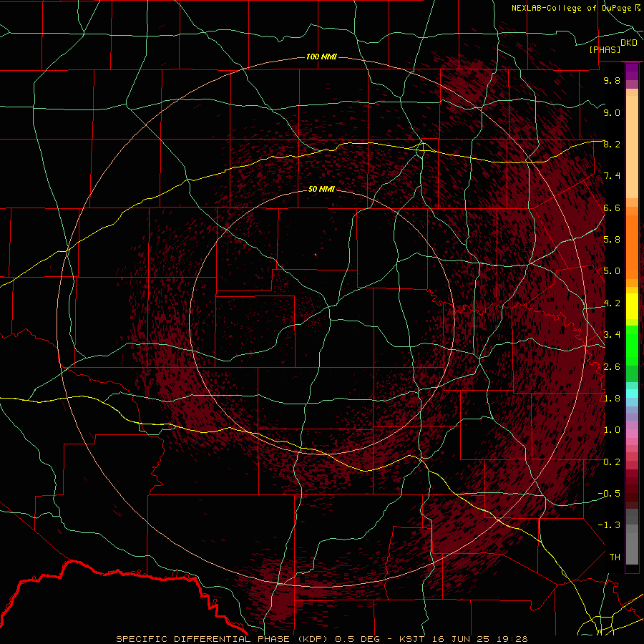Click the -0.5 value on the color scale
The width and height of the screenshot is (644, 644).
pos(609,494)
